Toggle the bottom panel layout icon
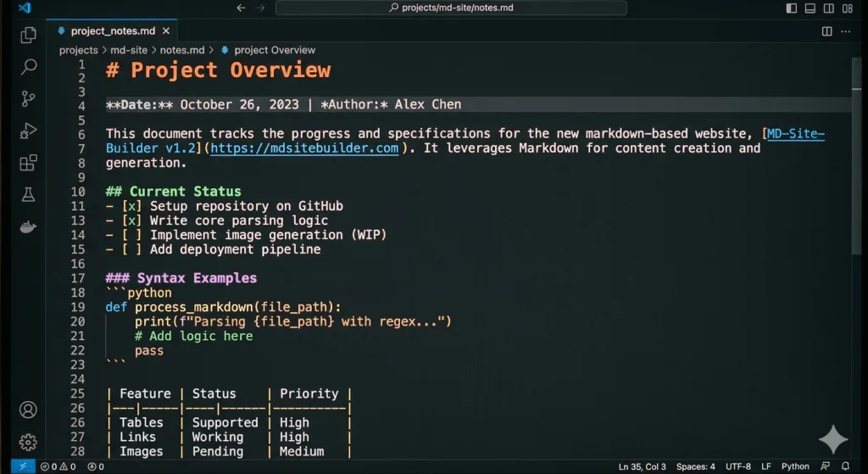 [810, 8]
